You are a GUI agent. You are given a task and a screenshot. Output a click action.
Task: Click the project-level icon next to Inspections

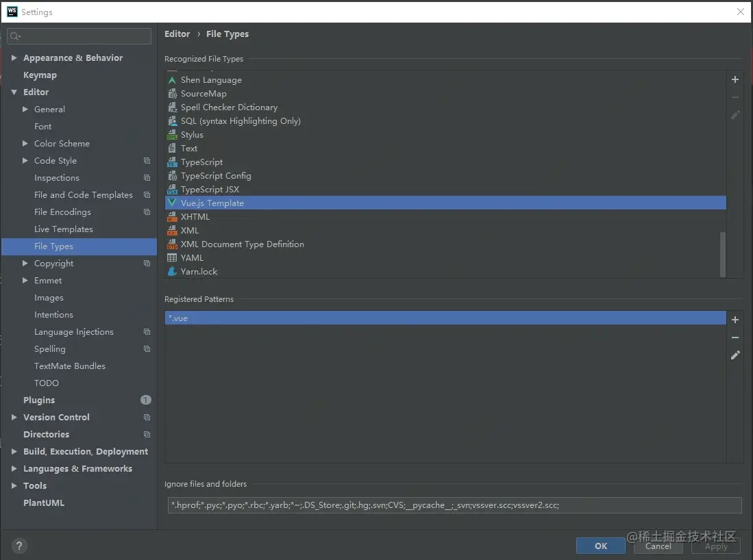pyautogui.click(x=147, y=178)
